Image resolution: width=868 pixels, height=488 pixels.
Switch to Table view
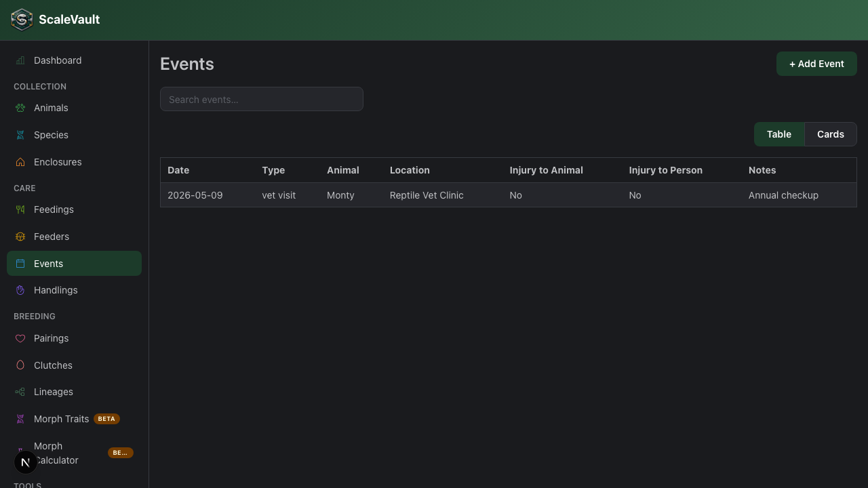[x=779, y=134]
